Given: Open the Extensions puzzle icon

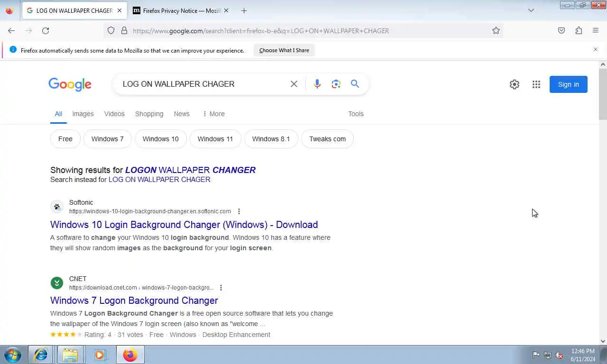Looking at the screenshot, I should click(x=579, y=30).
